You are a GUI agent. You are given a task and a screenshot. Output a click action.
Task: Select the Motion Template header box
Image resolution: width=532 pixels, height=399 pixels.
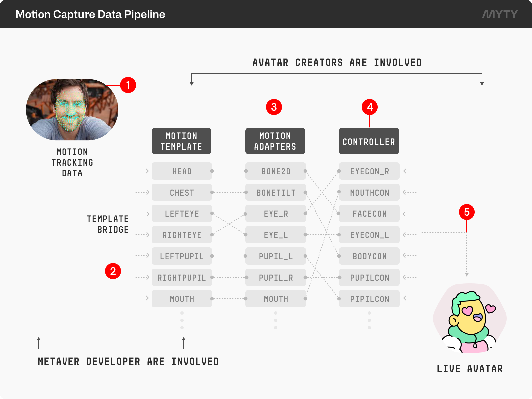(182, 141)
